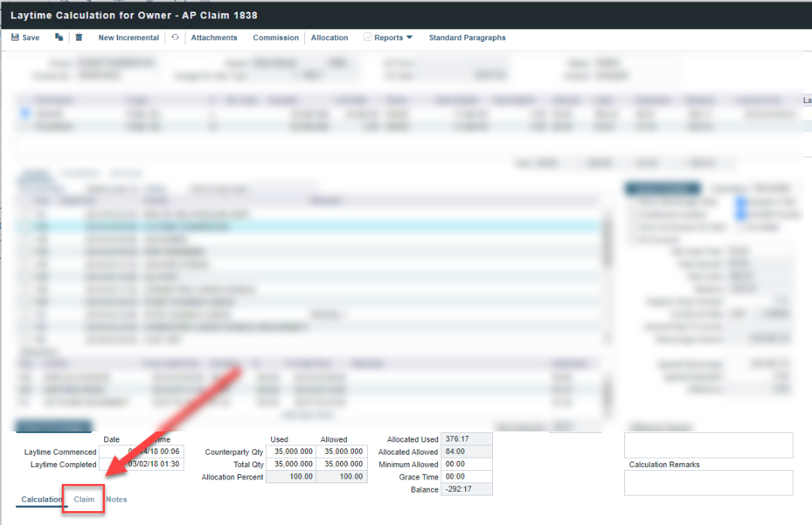Click the Calculation Remarks text box
Screen dimensions: 812x525
[x=708, y=482]
